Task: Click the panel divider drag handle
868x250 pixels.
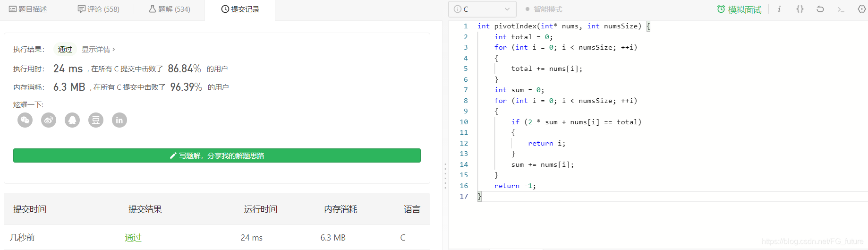Action: click(x=445, y=176)
